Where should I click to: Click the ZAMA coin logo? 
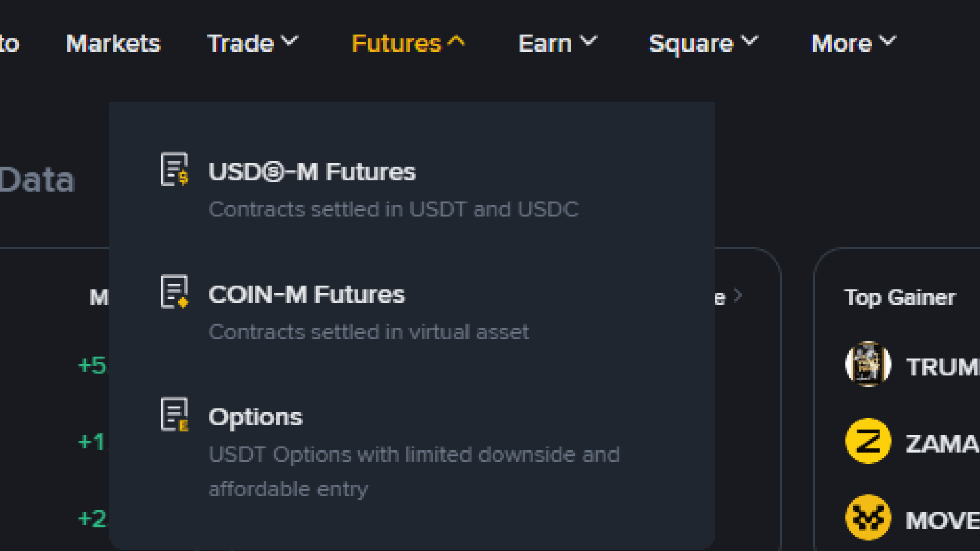[x=868, y=441]
